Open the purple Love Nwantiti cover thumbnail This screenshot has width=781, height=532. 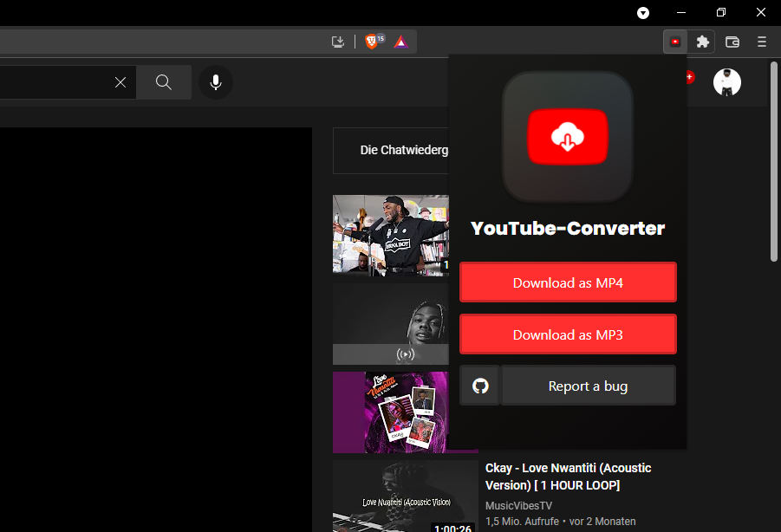coord(391,412)
